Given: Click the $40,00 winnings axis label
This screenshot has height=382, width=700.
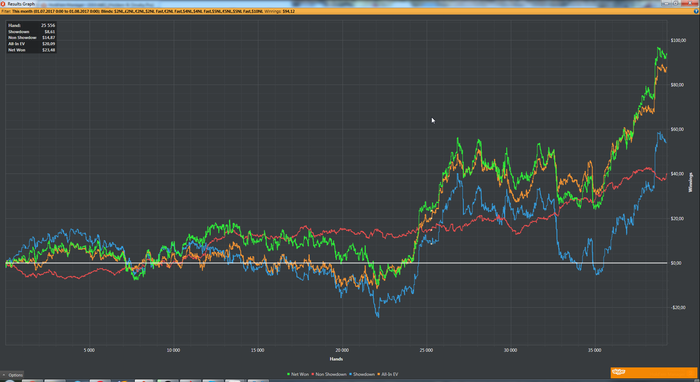Looking at the screenshot, I should tap(677, 174).
